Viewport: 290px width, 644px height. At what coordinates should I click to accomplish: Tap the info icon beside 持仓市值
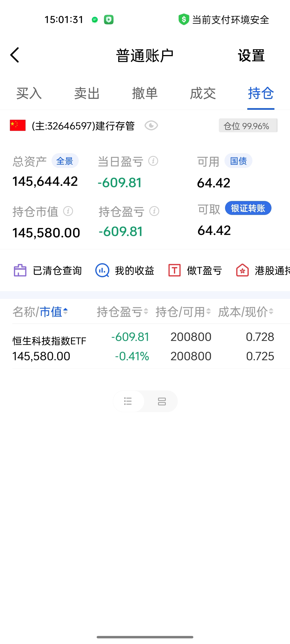(68, 211)
